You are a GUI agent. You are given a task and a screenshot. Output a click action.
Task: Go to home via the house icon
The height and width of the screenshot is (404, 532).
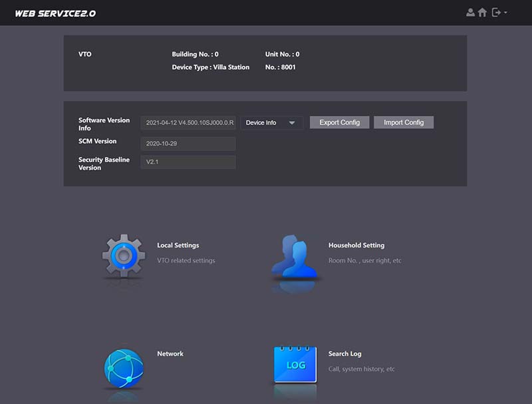coord(482,13)
